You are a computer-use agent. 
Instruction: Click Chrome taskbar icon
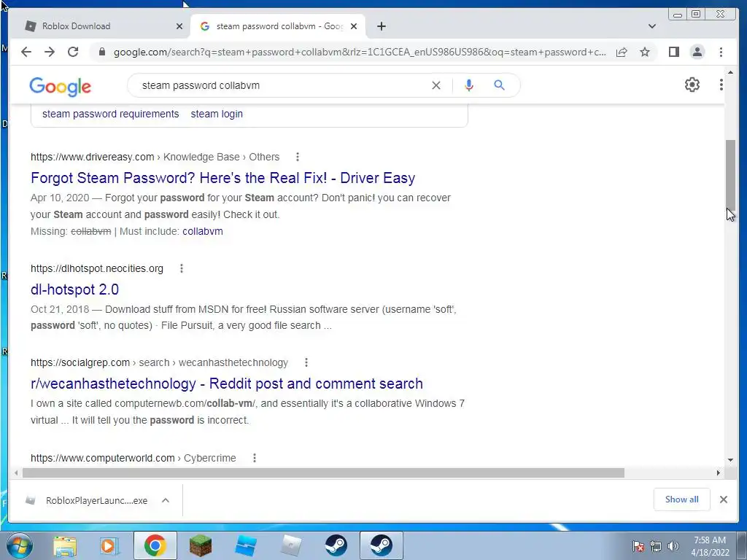pyautogui.click(x=155, y=545)
